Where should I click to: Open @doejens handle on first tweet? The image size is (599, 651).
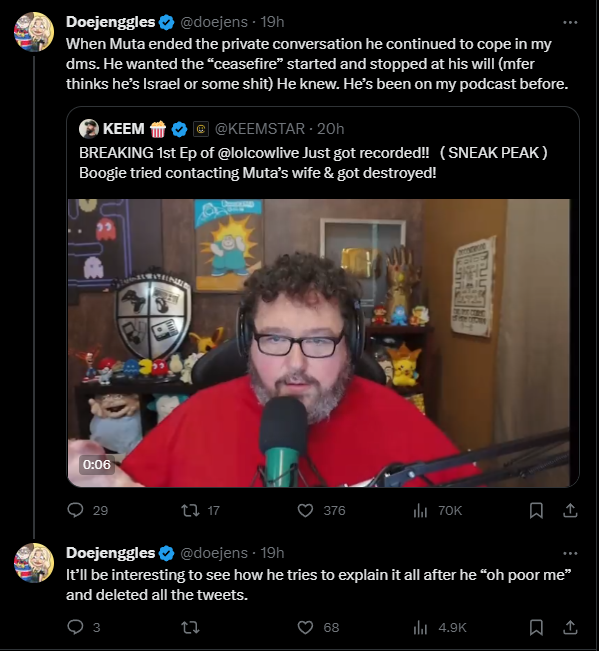(x=214, y=22)
